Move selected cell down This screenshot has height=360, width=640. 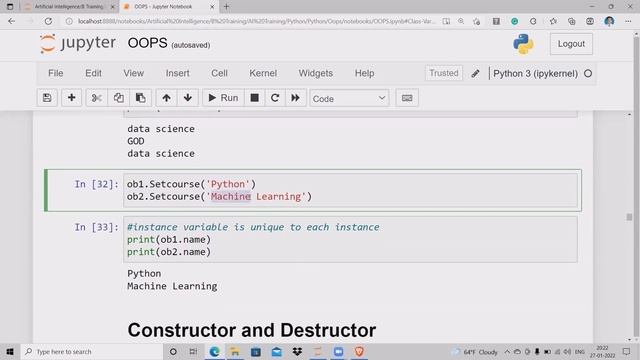pyautogui.click(x=188, y=98)
